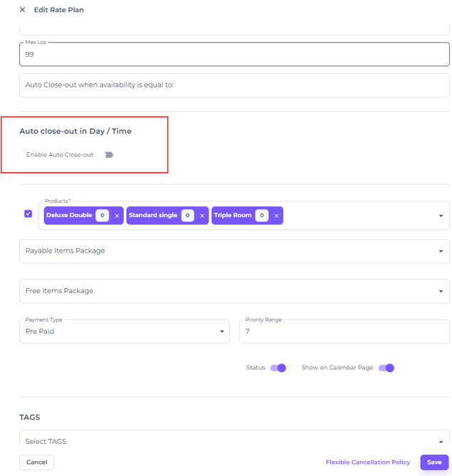The image size is (452, 476).
Task: Remove the Standard single product chip
Action: pos(202,216)
